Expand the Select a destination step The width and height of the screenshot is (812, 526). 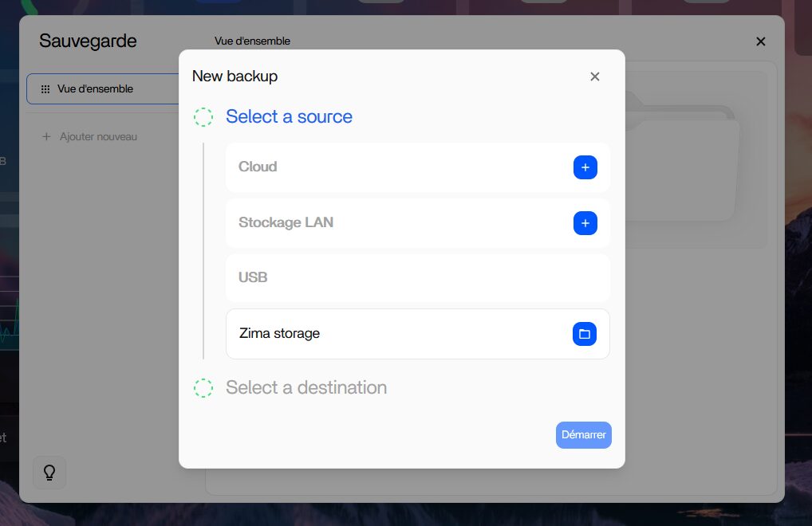pyautogui.click(x=306, y=388)
